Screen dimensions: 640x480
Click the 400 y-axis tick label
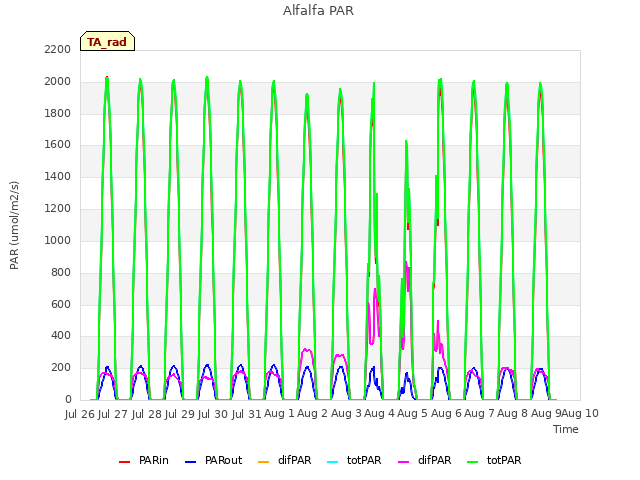point(61,336)
